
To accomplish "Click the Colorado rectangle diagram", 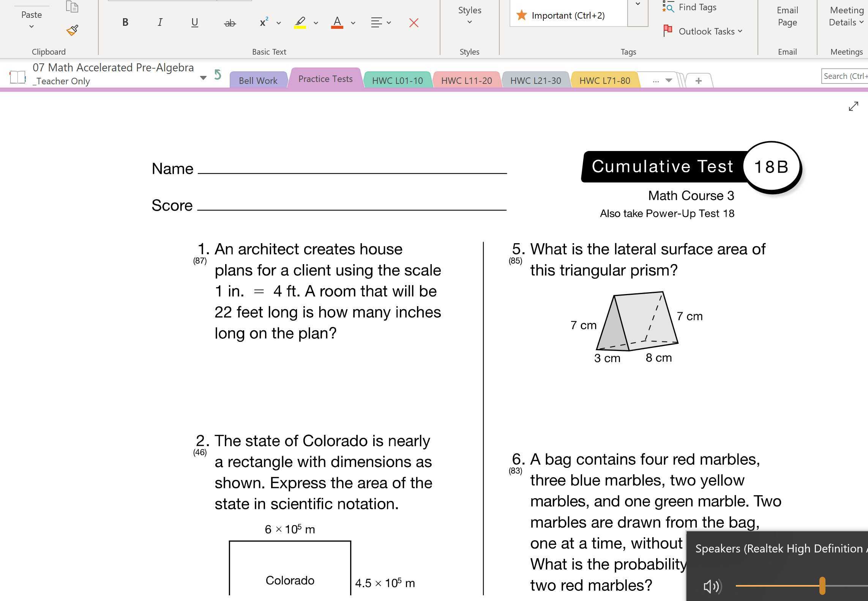I will tap(290, 568).
